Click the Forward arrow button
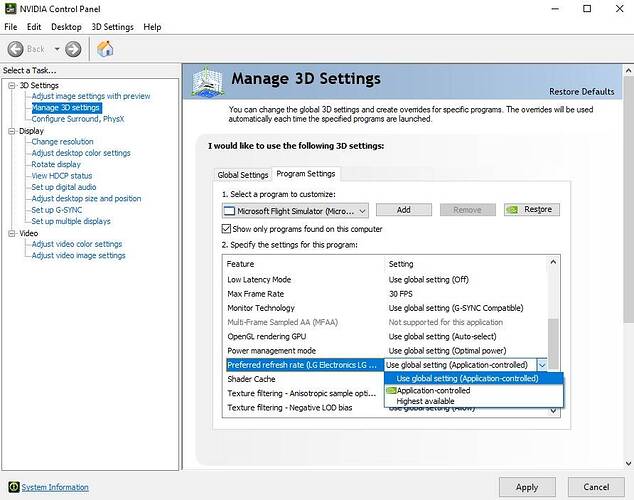 click(73, 49)
